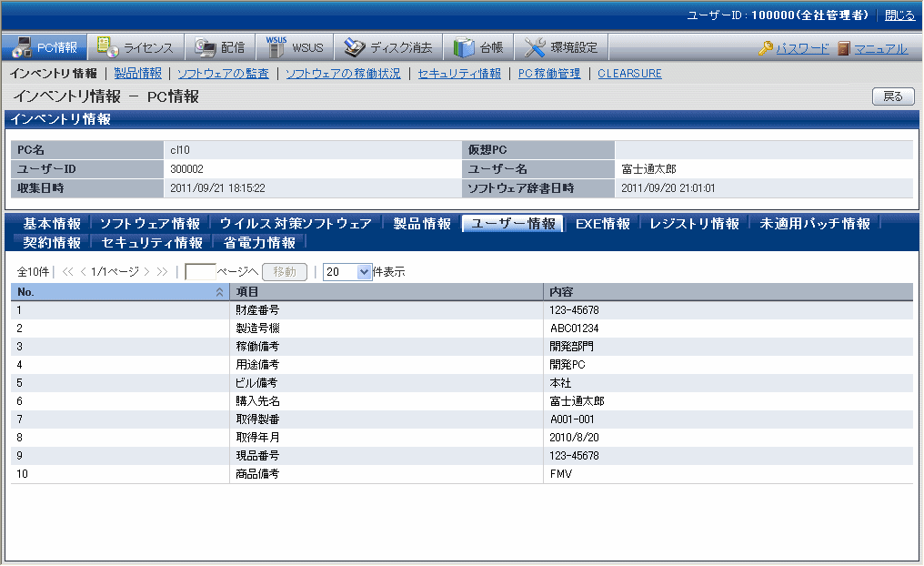Click the 移動 page jump button
The width and height of the screenshot is (924, 566).
(284, 271)
